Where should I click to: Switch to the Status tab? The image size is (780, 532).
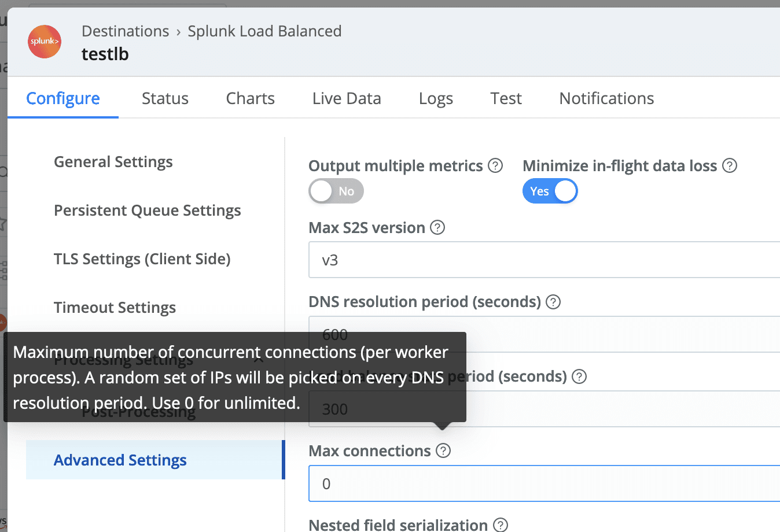(x=165, y=98)
